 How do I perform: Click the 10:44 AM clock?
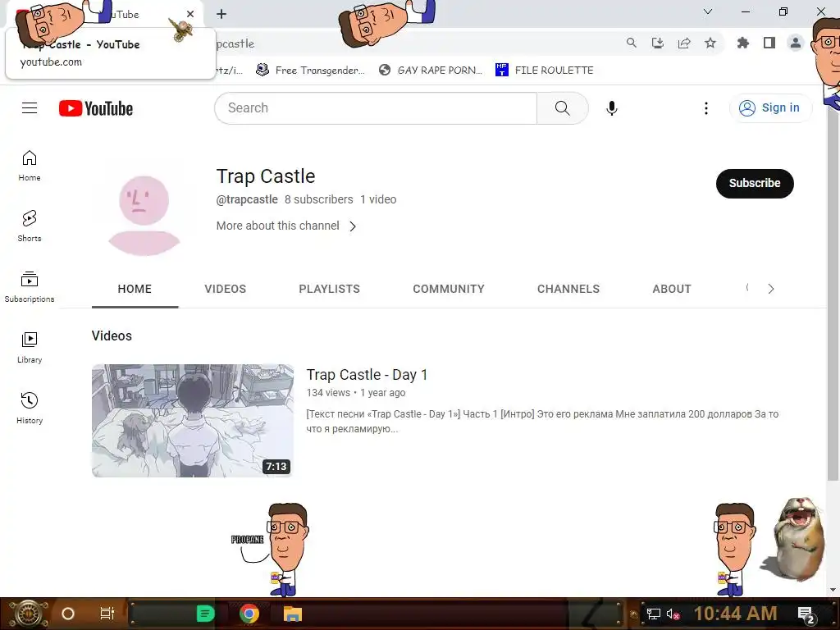coord(736,614)
